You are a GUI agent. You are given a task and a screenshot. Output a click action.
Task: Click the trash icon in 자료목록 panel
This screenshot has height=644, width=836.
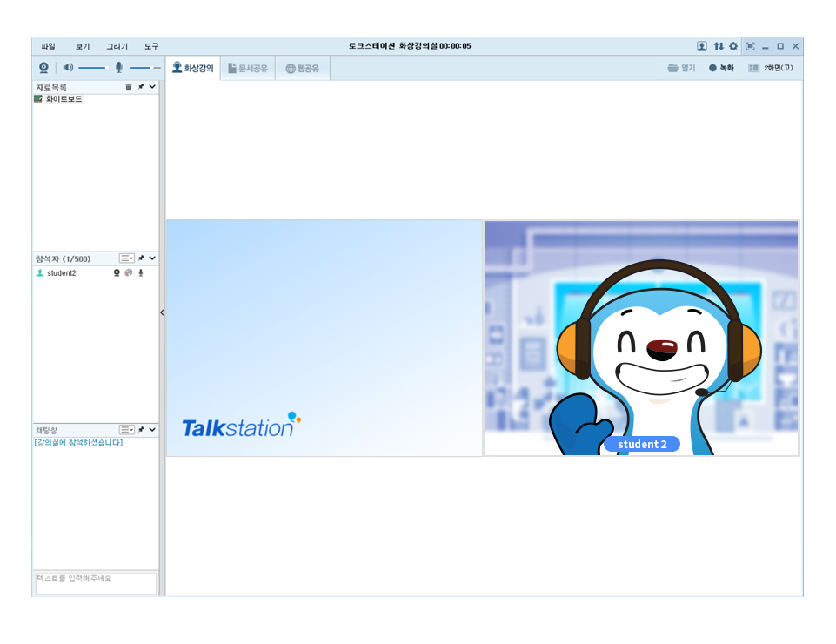point(129,86)
